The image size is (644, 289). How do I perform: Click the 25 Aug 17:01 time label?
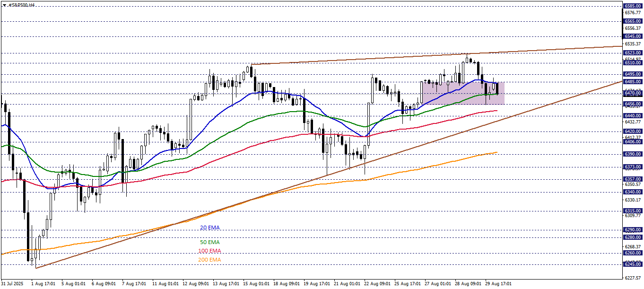point(407,284)
